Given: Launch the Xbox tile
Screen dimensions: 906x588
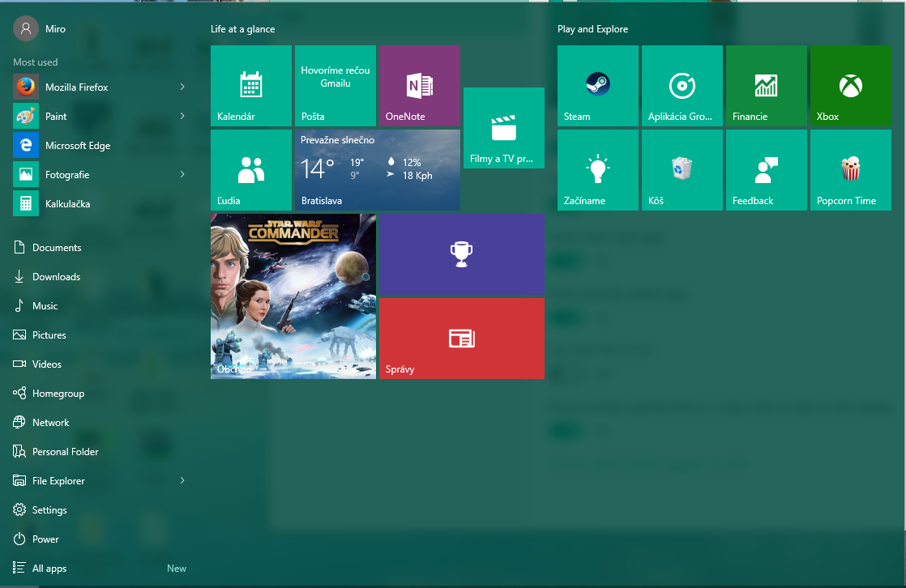Looking at the screenshot, I should pyautogui.click(x=851, y=86).
